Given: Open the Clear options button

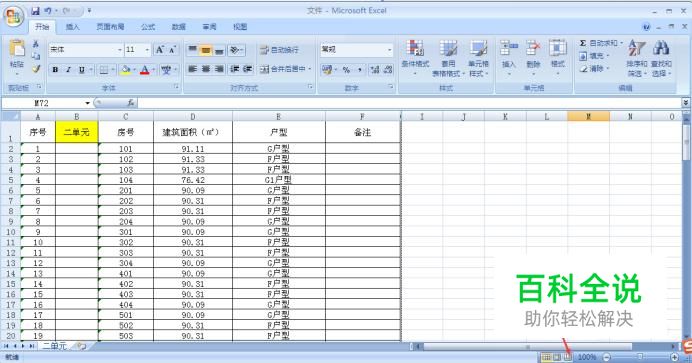Looking at the screenshot, I should pos(594,69).
